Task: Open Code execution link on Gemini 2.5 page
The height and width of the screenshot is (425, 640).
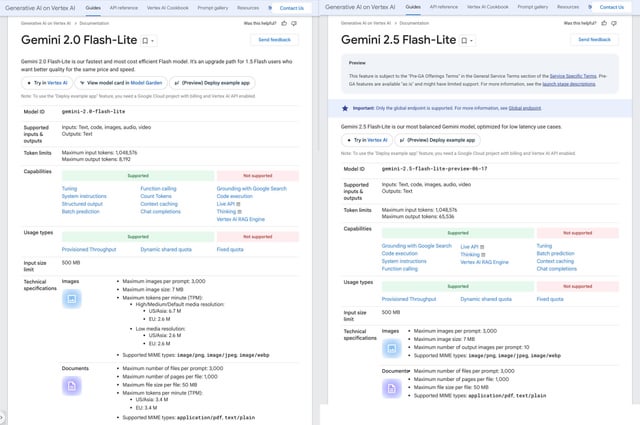Action: click(x=400, y=254)
